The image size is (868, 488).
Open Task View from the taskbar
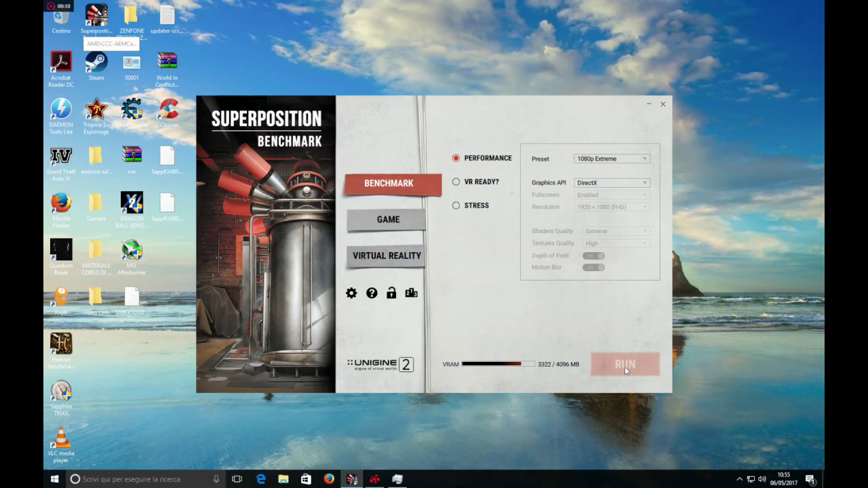[x=237, y=479]
